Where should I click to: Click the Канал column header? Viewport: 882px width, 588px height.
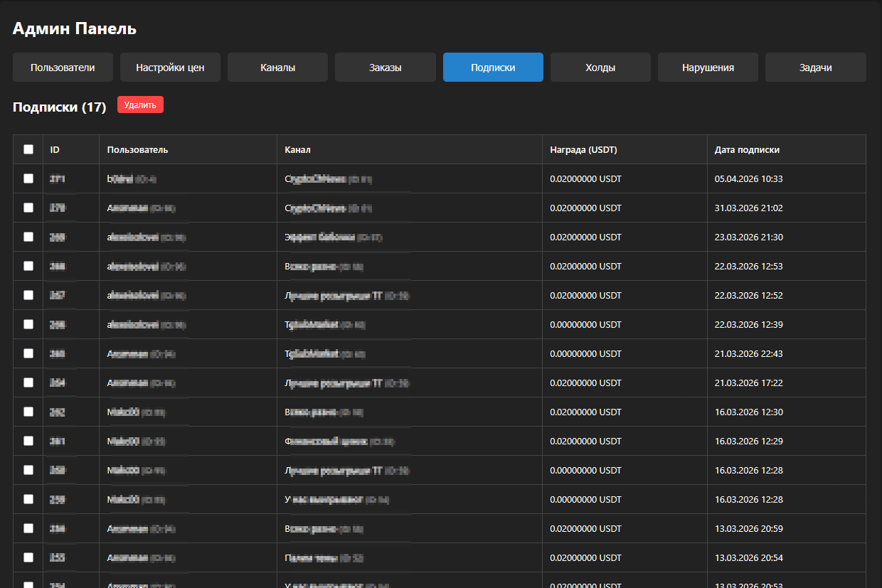coord(297,150)
